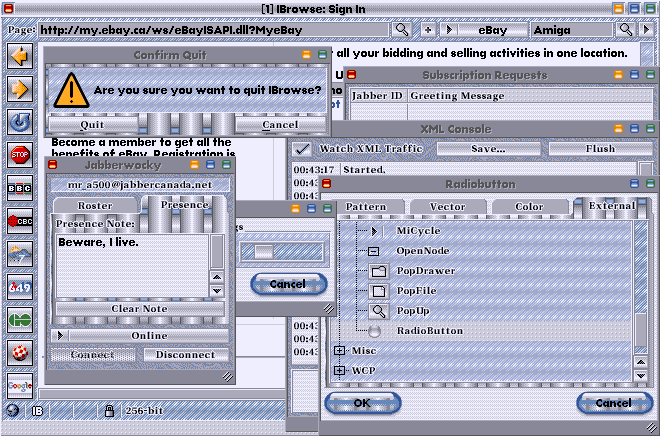Click the PopUp magnifier icon
The height and width of the screenshot is (436, 660).
pyautogui.click(x=379, y=311)
